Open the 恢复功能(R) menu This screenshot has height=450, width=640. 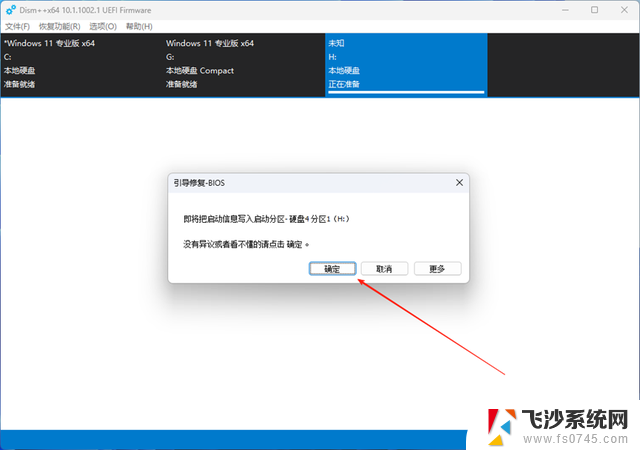pos(60,27)
